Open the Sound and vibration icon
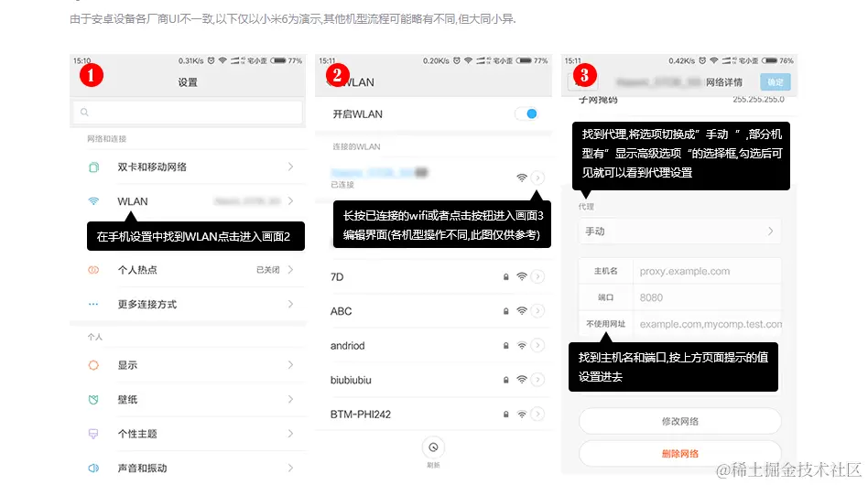The width and height of the screenshot is (868, 485). point(93,469)
